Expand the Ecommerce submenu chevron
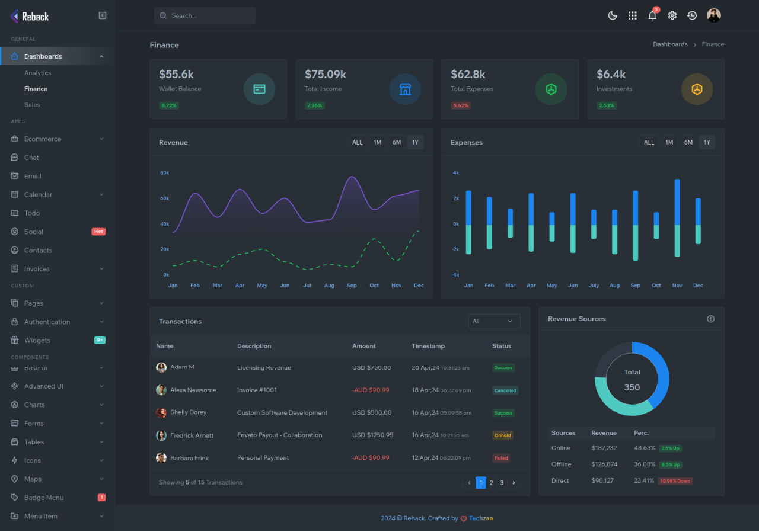Image resolution: width=759 pixels, height=532 pixels. 101,139
